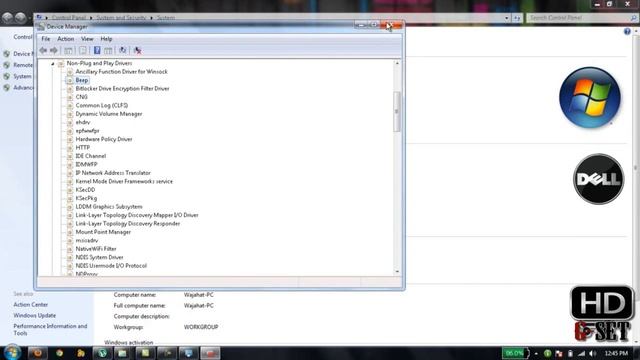Select the ehdrv driver entry

(83, 122)
